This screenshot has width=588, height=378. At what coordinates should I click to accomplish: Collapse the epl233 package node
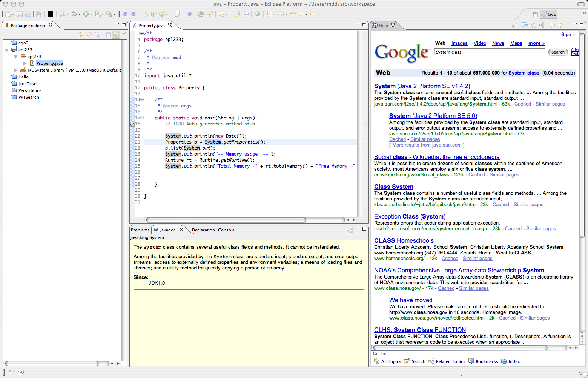point(15,57)
